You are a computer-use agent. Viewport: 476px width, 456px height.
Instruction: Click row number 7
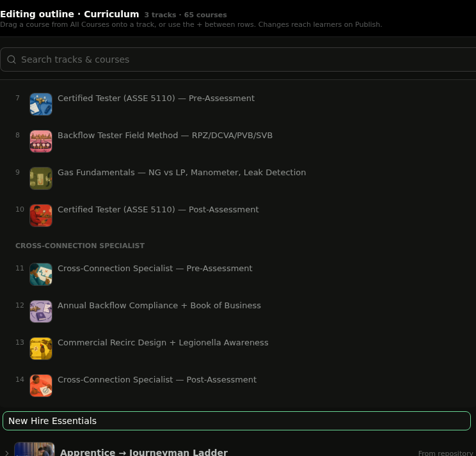pyautogui.click(x=18, y=98)
